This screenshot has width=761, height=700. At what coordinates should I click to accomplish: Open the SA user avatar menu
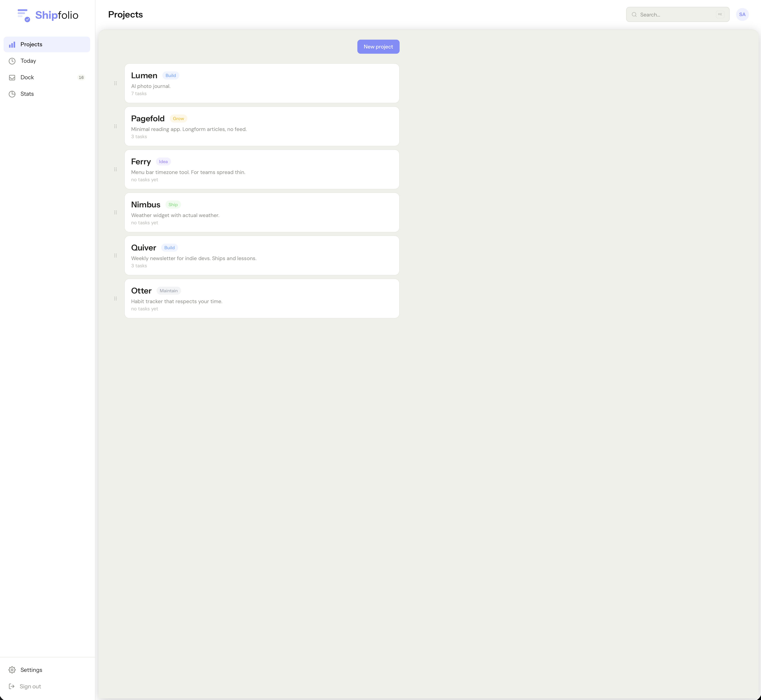point(742,14)
